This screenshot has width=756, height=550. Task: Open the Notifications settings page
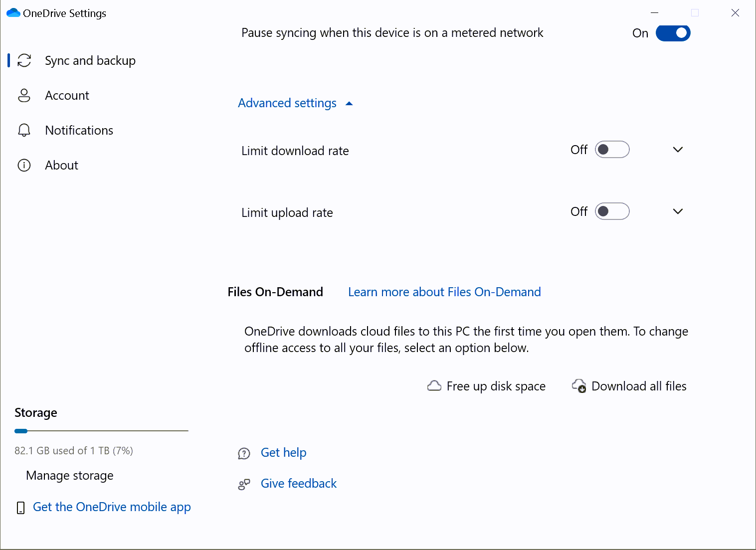(x=79, y=130)
